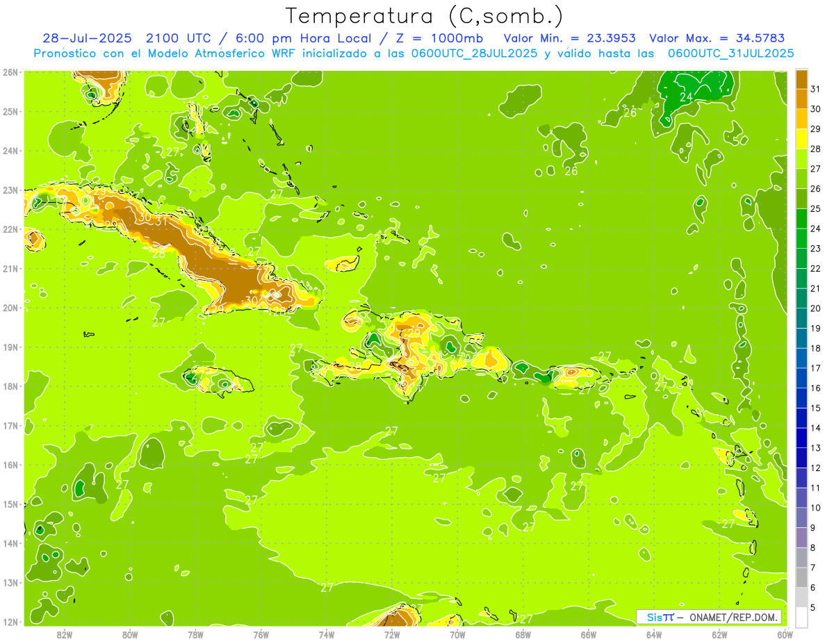
Task: Click the 72W longitude axis label
Action: coord(392,634)
